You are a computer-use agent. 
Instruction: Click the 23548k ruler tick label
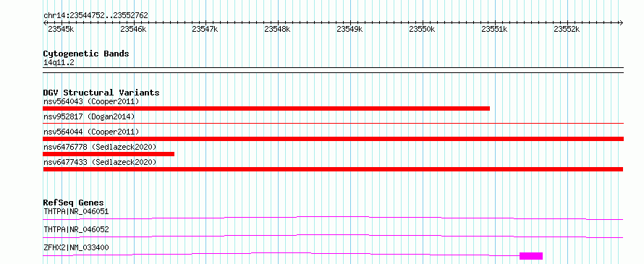pyautogui.click(x=277, y=30)
